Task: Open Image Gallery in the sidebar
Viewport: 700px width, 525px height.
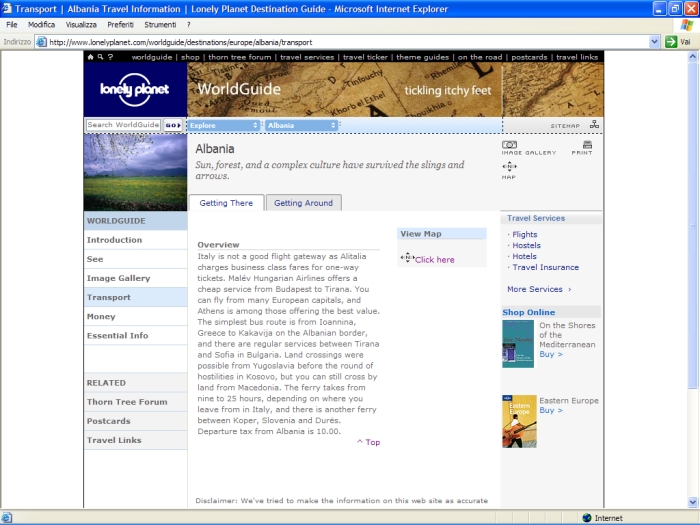Action: pos(135,278)
